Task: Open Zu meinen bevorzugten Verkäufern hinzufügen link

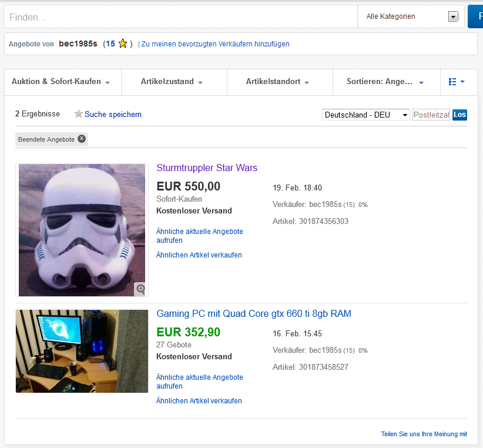Action: coord(215,44)
